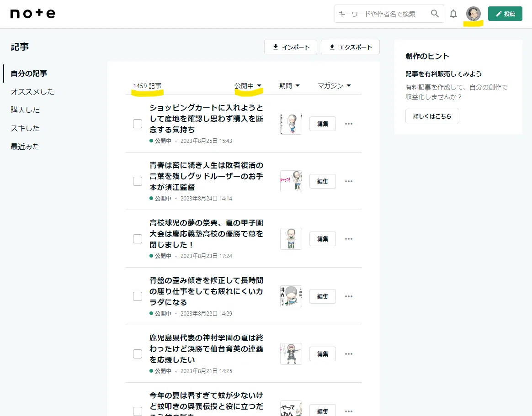Click the date 2023年8月22日 14:29
Image resolution: width=532 pixels, height=416 pixels.
tap(206, 314)
